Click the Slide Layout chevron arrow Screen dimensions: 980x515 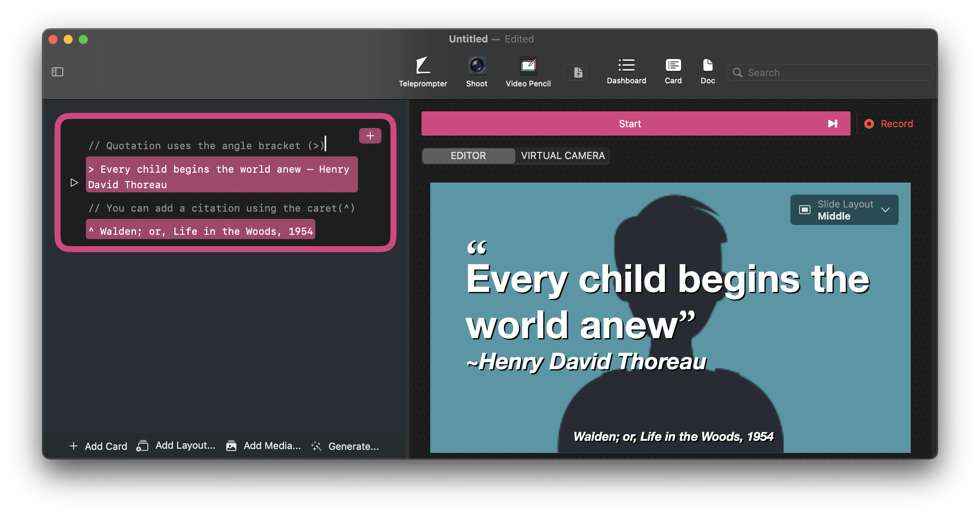point(885,210)
